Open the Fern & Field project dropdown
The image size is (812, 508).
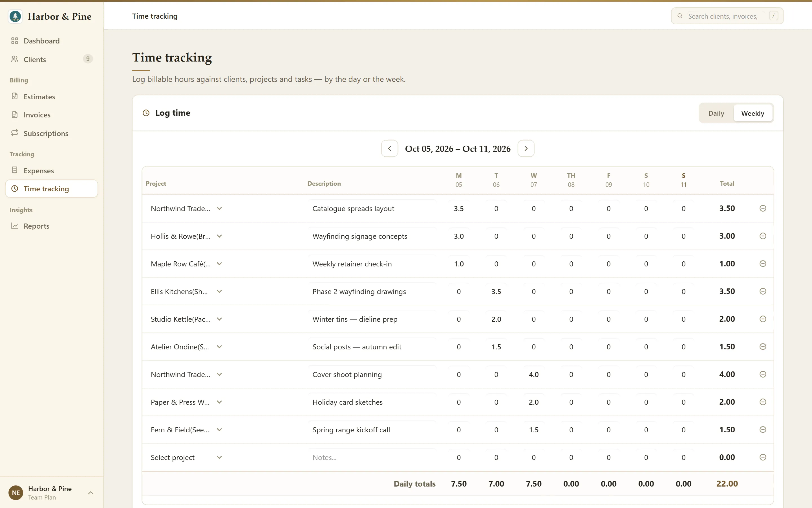[187, 429]
